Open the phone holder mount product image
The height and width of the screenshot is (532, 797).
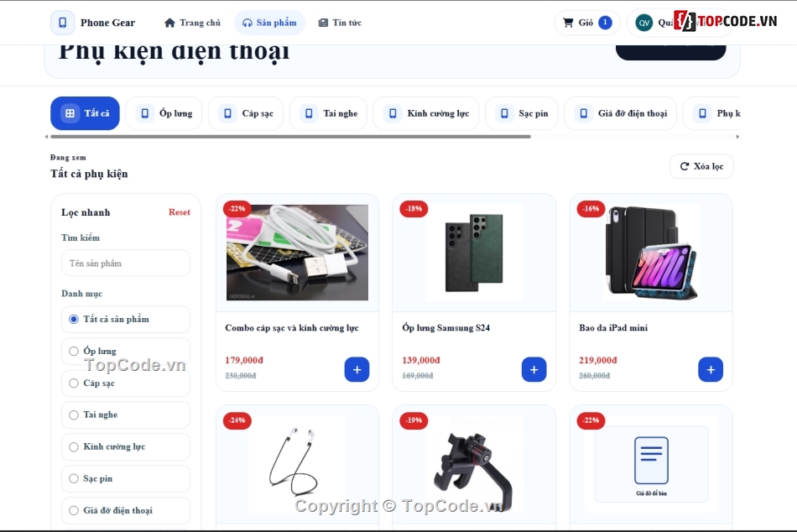tap(474, 464)
